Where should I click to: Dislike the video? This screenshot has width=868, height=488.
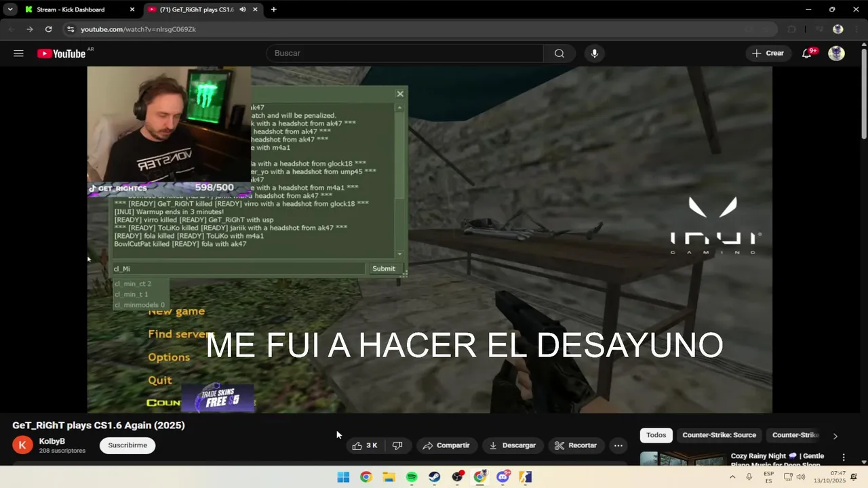coord(398,445)
